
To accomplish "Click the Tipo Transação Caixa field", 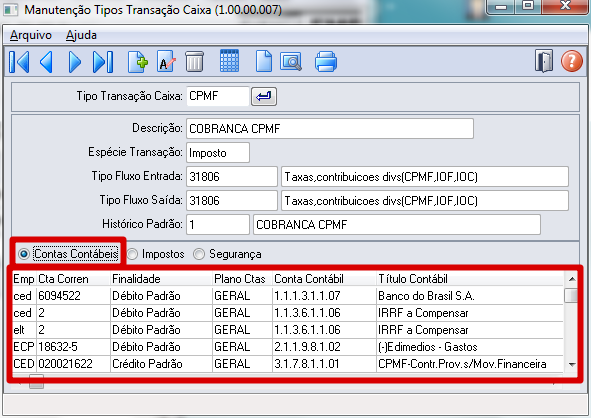I will pos(218,96).
